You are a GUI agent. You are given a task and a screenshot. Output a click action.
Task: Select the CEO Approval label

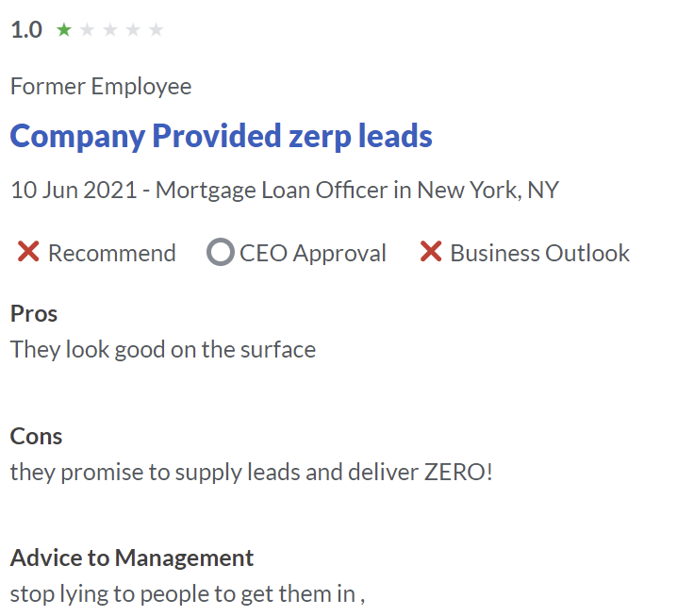click(313, 253)
